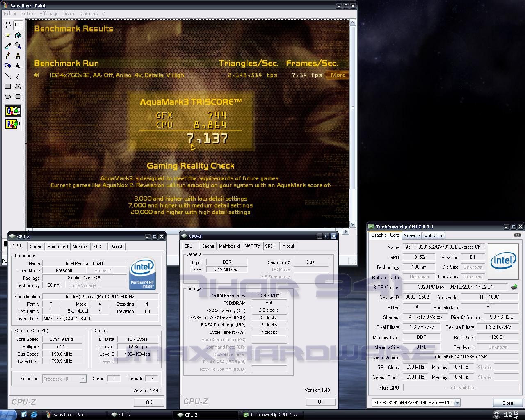Open the Image menu in Paint
The image size is (525, 420).
(x=69, y=14)
